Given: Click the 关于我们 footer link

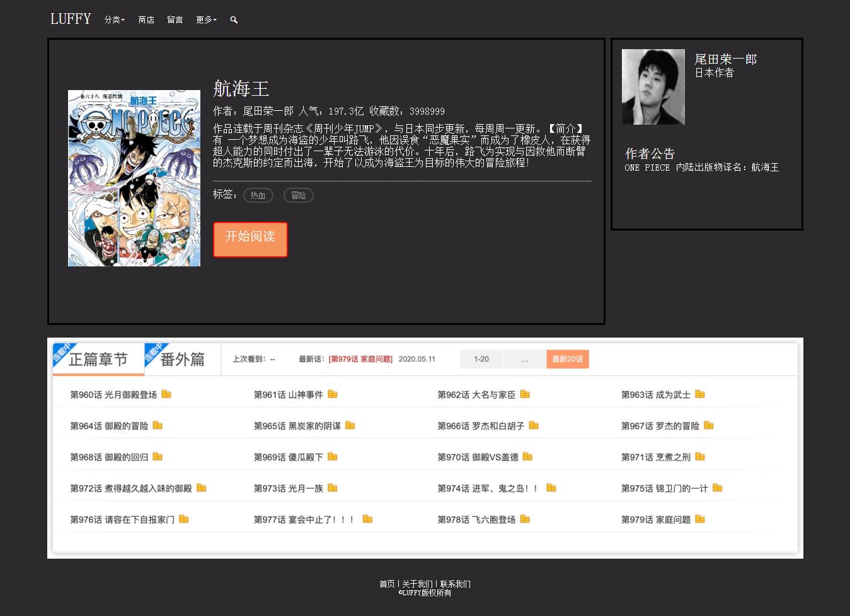Looking at the screenshot, I should point(417,584).
